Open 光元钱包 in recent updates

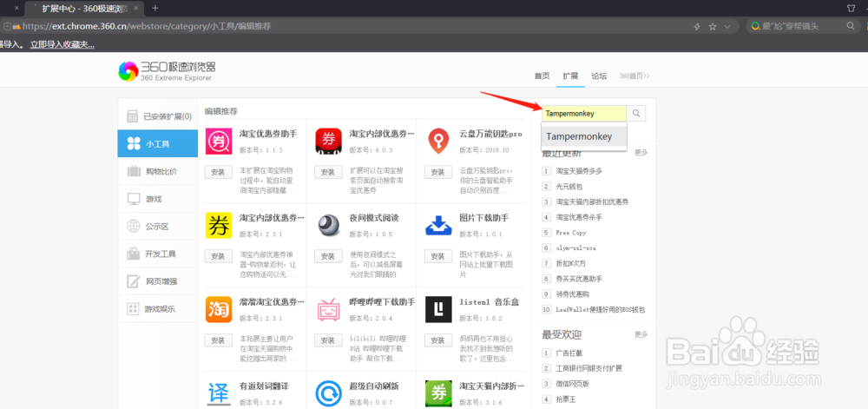tap(569, 187)
